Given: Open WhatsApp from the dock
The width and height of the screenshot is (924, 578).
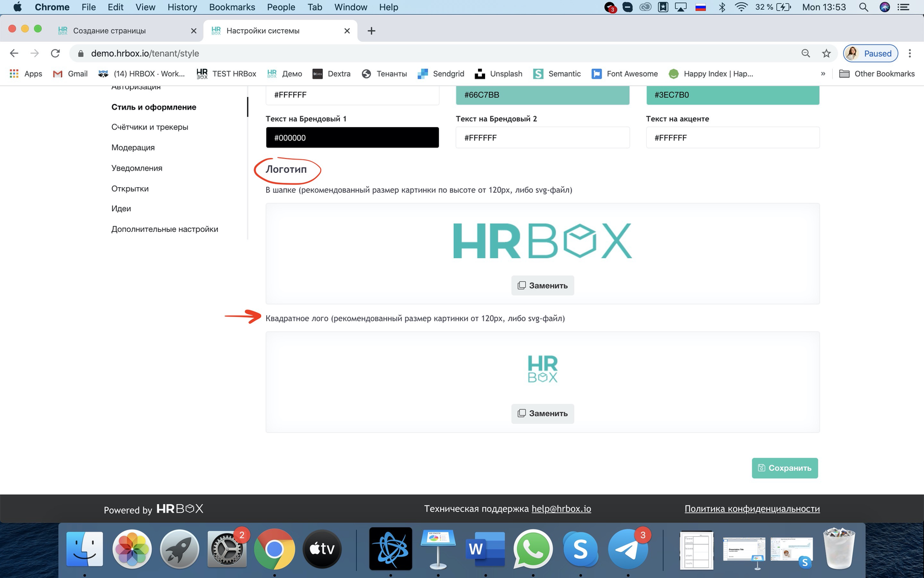Looking at the screenshot, I should point(532,549).
